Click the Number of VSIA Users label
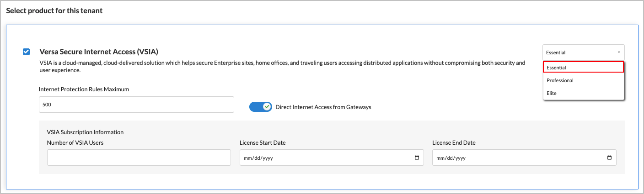 click(x=75, y=143)
